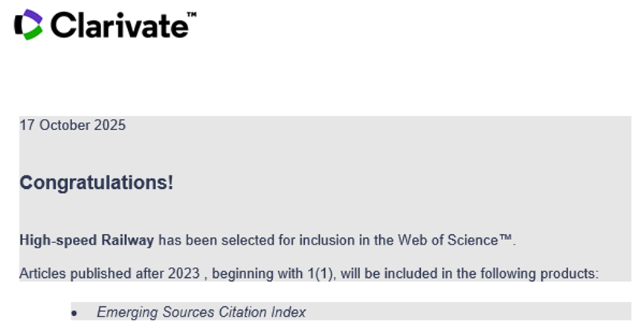The image size is (644, 336).
Task: Click the bold High-speed Railway journal name
Action: (x=86, y=240)
